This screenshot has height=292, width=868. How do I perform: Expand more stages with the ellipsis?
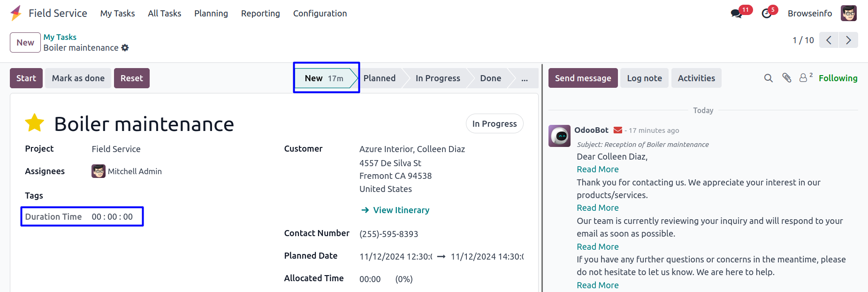(x=524, y=78)
